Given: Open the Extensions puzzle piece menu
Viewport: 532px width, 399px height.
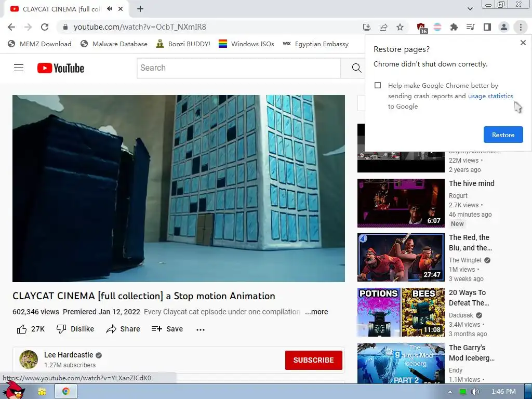Looking at the screenshot, I should (454, 27).
